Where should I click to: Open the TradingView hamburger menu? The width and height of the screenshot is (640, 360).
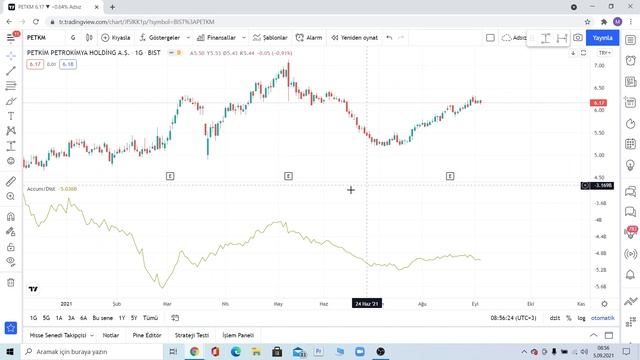[x=11, y=38]
